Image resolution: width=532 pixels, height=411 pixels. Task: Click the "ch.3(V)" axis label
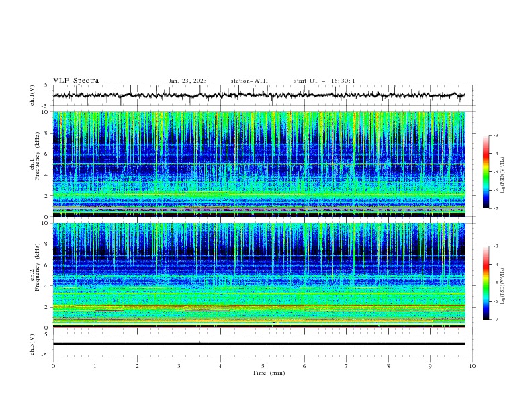(x=32, y=345)
